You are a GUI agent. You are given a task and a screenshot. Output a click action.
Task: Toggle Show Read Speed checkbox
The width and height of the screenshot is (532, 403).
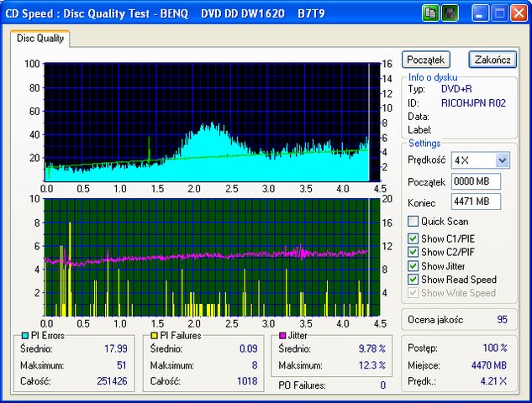[x=413, y=280]
